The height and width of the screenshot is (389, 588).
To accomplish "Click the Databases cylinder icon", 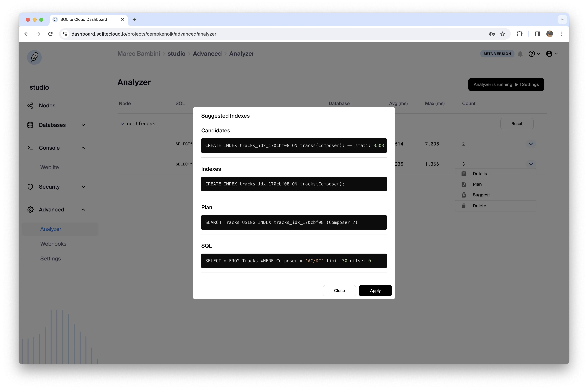I will [x=30, y=125].
